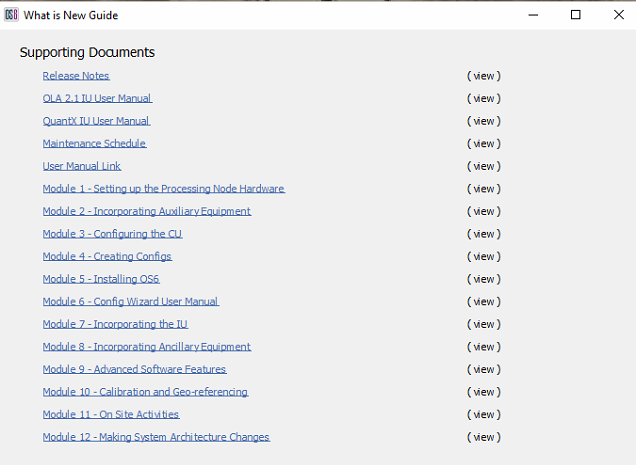
Task: Open Module 9 Advanced Software Features
Action: point(134,370)
